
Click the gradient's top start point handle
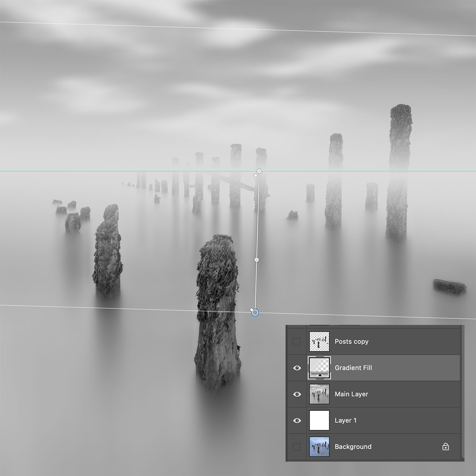259,171
